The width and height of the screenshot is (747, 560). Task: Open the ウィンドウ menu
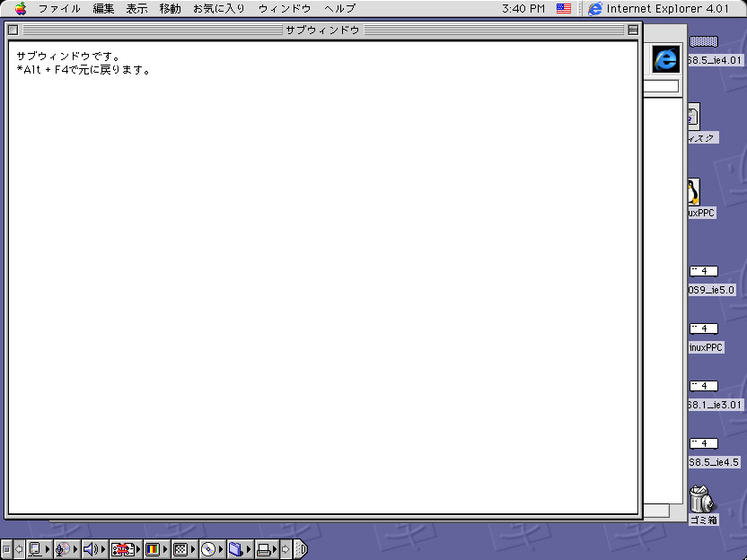tap(285, 9)
